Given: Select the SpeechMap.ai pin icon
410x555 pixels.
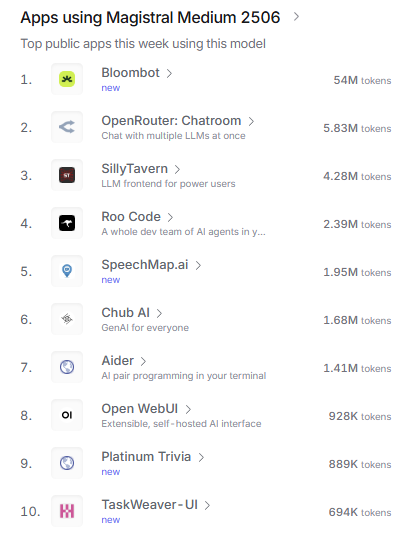Looking at the screenshot, I should tap(67, 271).
